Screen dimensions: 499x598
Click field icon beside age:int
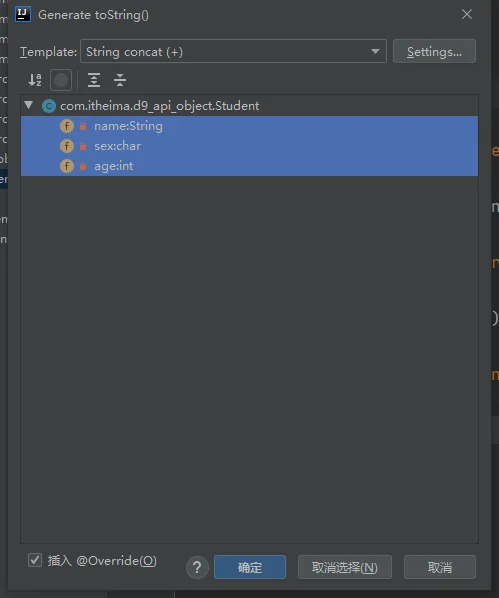67,166
